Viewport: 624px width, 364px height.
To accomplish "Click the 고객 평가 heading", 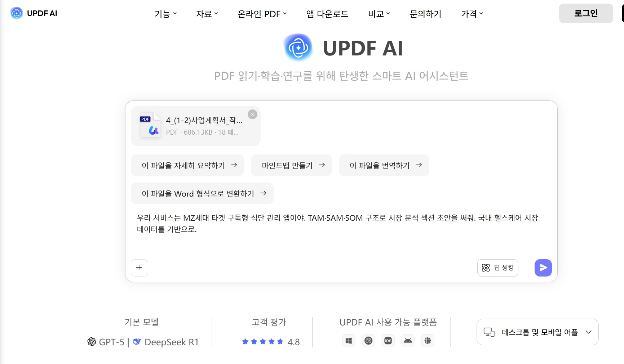I will coord(269,322).
